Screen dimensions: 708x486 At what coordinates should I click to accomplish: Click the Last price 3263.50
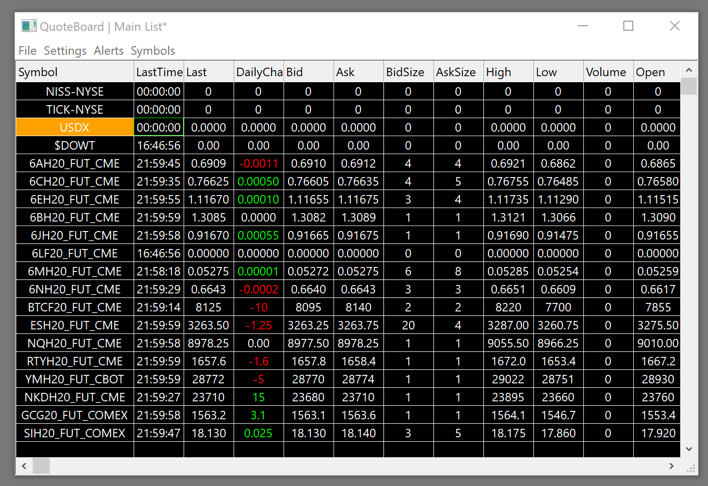[209, 325]
